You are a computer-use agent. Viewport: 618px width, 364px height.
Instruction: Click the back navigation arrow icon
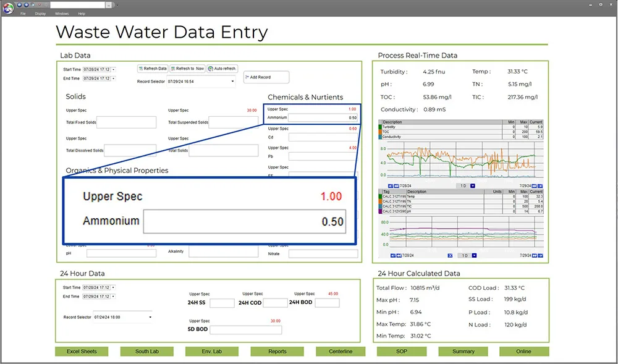click(20, 4)
